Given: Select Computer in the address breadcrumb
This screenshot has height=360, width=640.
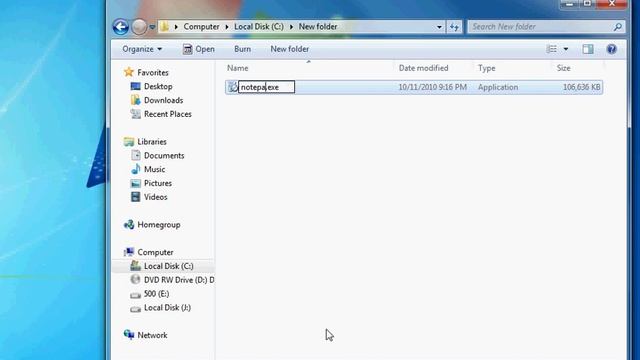Looking at the screenshot, I should 201,27.
